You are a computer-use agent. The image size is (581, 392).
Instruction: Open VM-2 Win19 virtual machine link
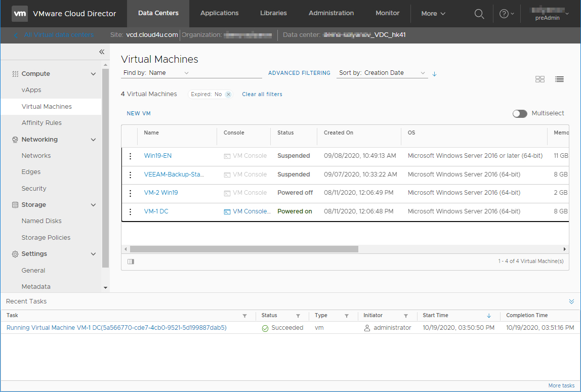point(161,193)
